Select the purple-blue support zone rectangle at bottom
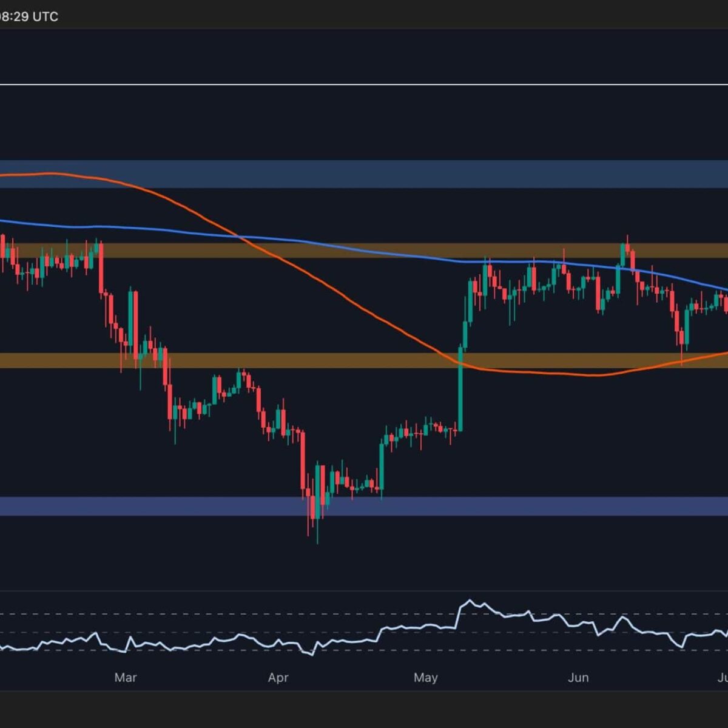Image resolution: width=728 pixels, height=728 pixels. [364, 506]
